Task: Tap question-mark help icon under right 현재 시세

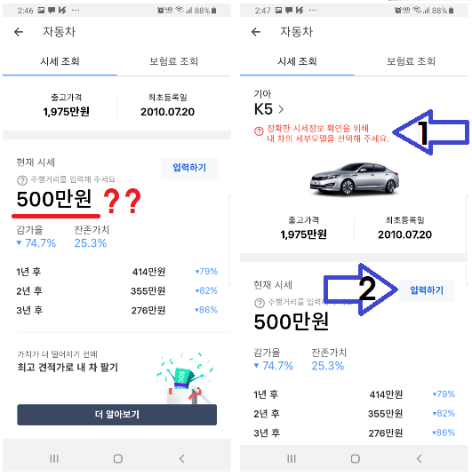Action: 259,303
